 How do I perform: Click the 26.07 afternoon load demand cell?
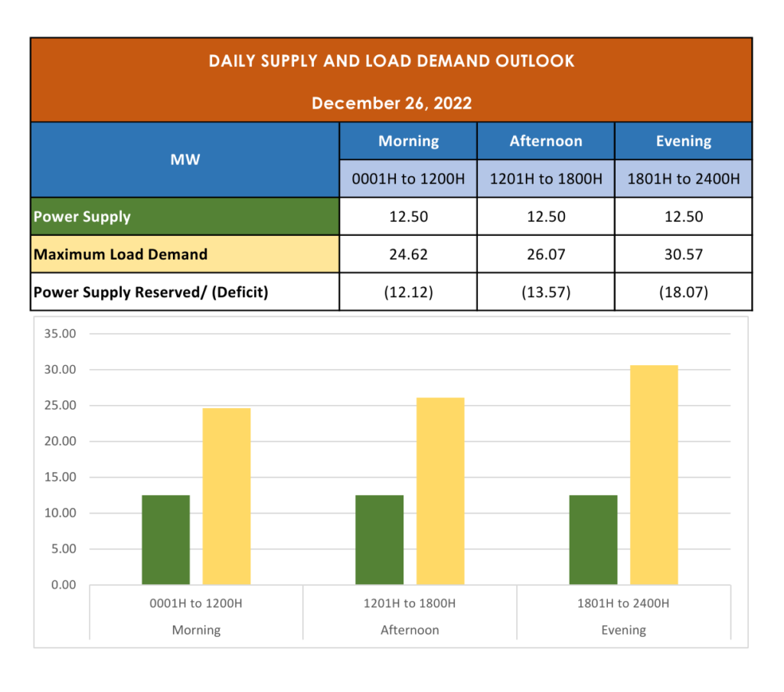pyautogui.click(x=545, y=254)
